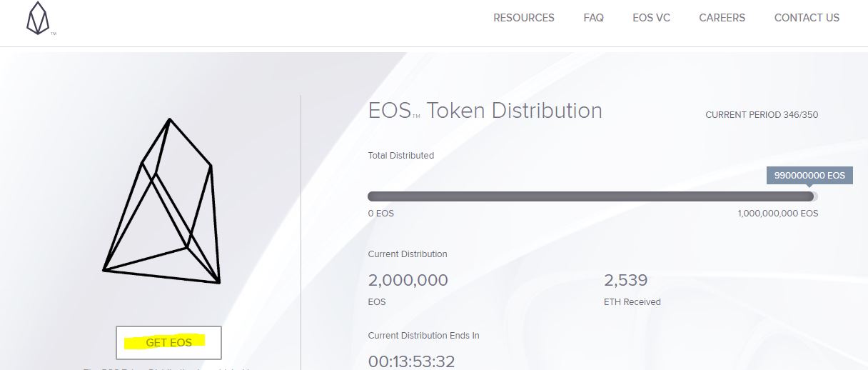Click the GET EOS button
This screenshot has width=868, height=370.
pyautogui.click(x=168, y=343)
